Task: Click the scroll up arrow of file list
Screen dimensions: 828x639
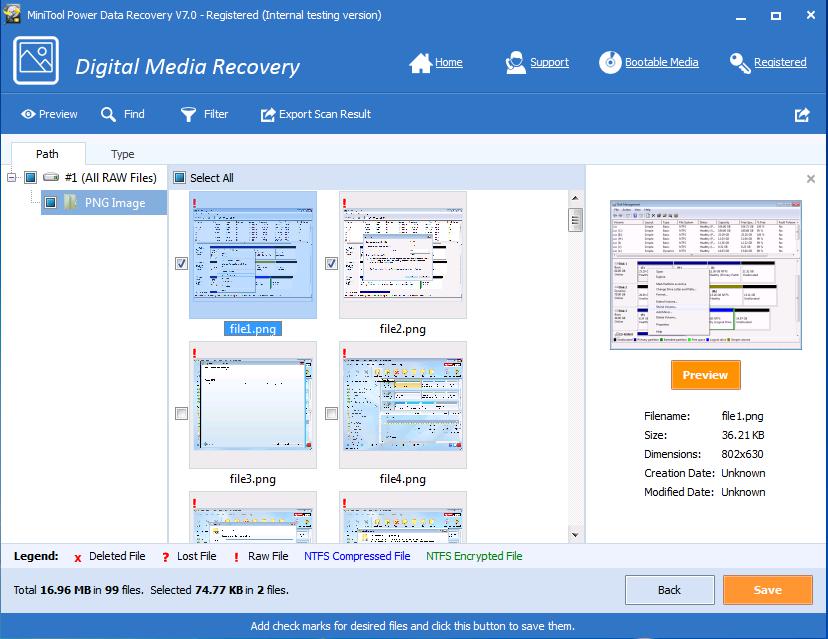Action: click(575, 198)
